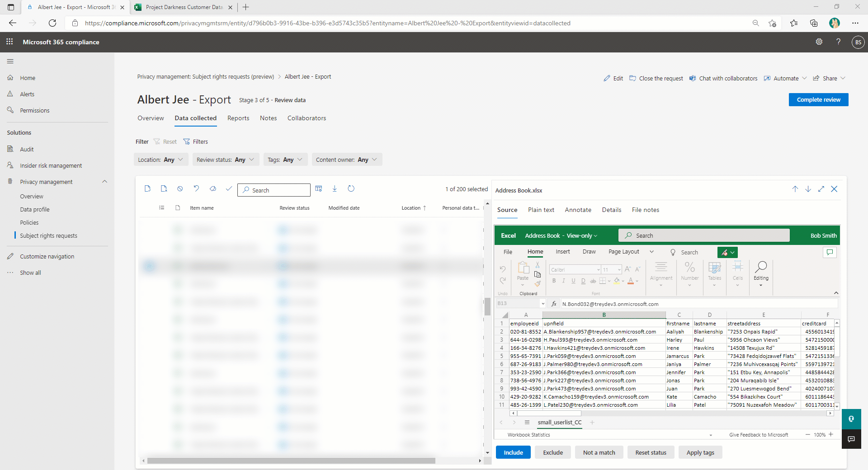Open the Plain text tab in the file viewer
This screenshot has height=470, width=868.
pos(541,210)
